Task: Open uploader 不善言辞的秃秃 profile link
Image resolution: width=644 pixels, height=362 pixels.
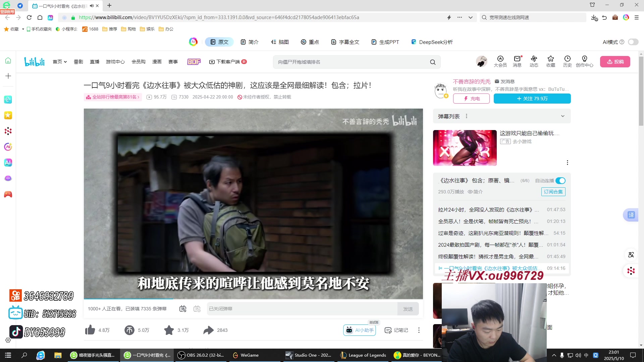Action: (472, 81)
